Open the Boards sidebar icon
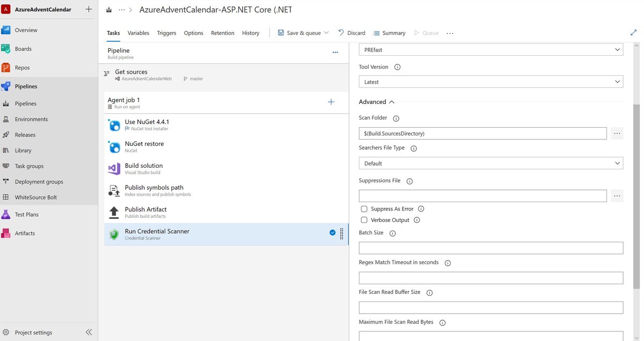 tap(6, 49)
